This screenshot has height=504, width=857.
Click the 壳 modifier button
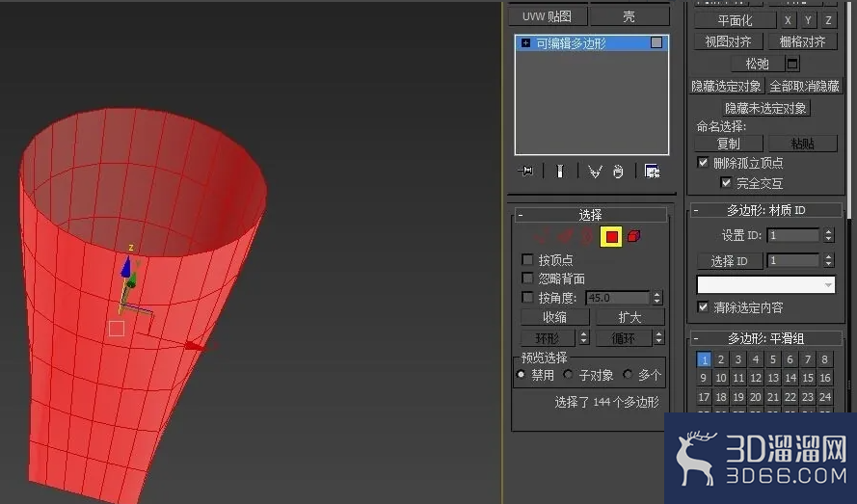click(629, 16)
